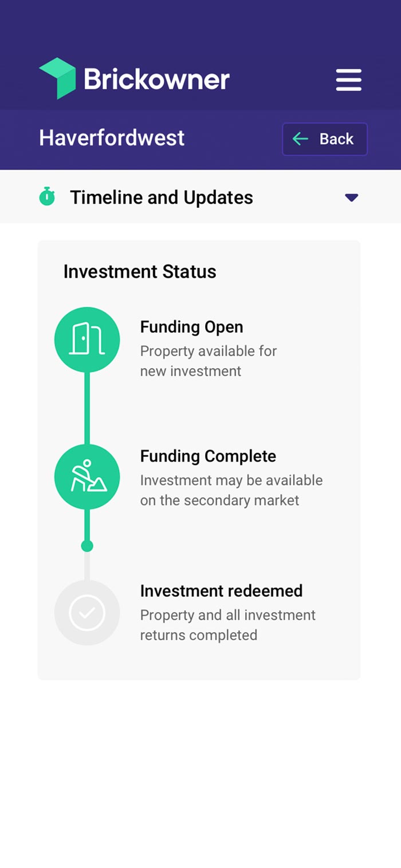Click the 'secondary market' description text
The height and width of the screenshot is (868, 401).
[231, 500]
